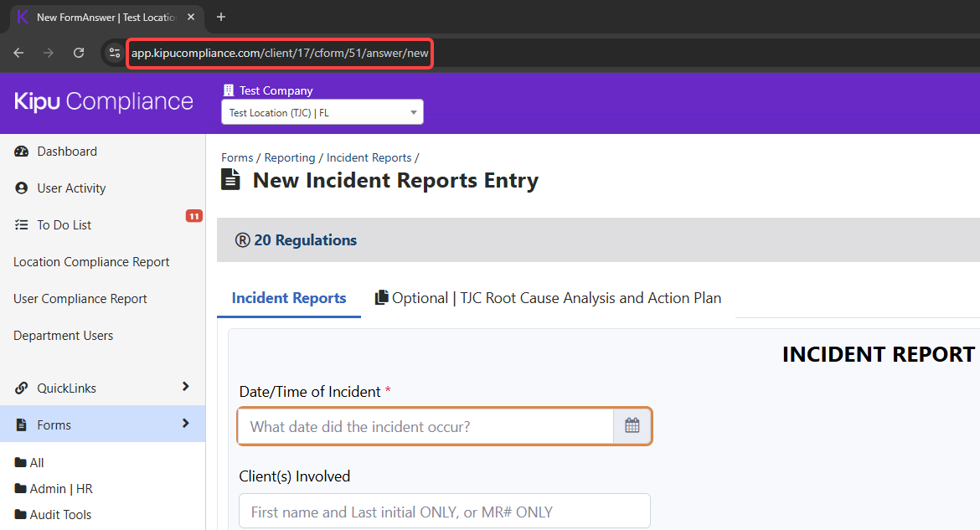
Task: Click the browser reload page icon
Action: click(79, 53)
